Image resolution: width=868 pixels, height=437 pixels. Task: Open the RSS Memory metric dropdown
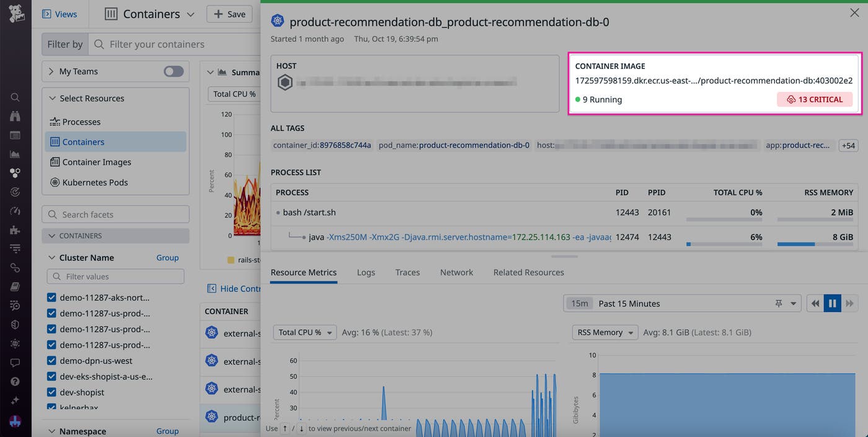(x=604, y=332)
